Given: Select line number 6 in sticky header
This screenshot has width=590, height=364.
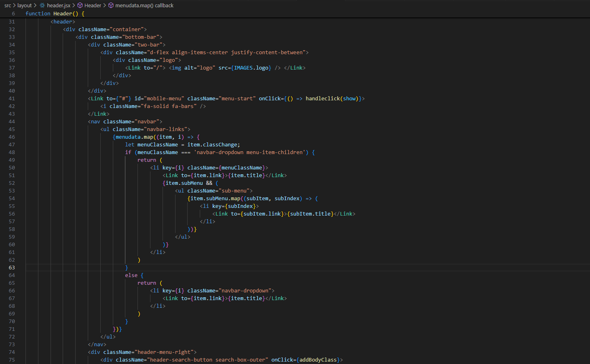Looking at the screenshot, I should coord(13,13).
